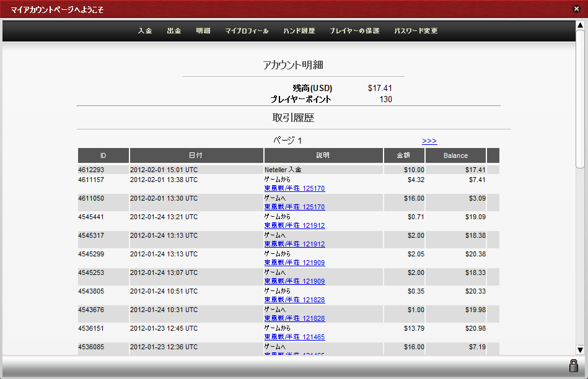Open the 入金 deposit menu

coord(145,31)
